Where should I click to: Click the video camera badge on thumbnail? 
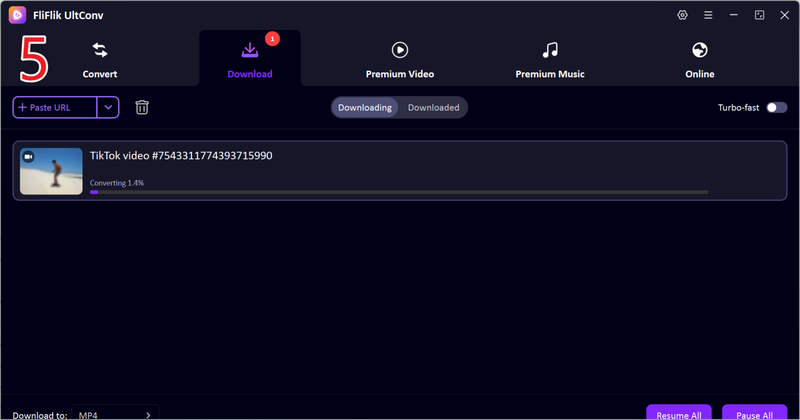[x=29, y=157]
